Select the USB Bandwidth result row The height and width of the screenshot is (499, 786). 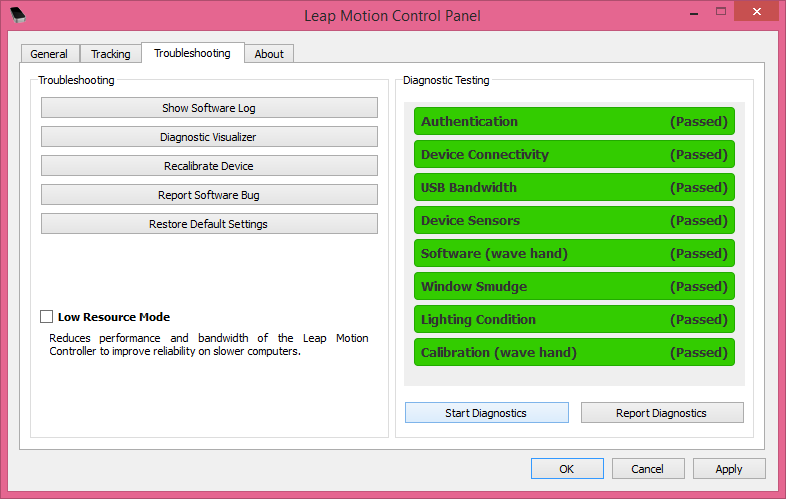(574, 188)
